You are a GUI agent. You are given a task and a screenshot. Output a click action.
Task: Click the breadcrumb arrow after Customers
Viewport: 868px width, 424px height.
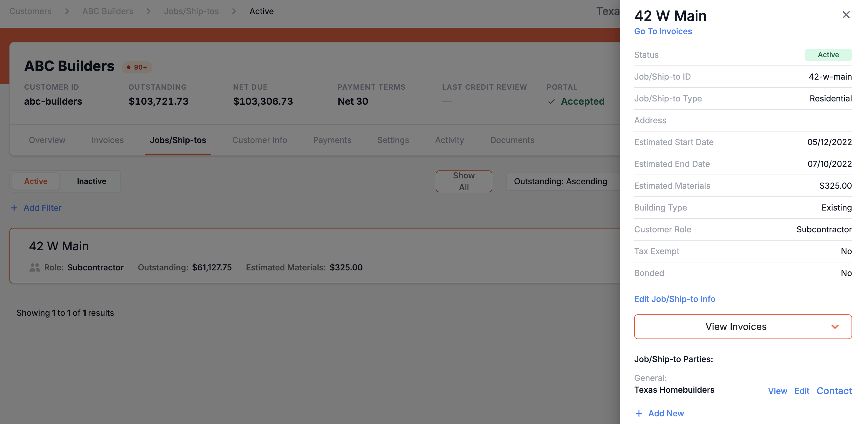click(x=67, y=11)
